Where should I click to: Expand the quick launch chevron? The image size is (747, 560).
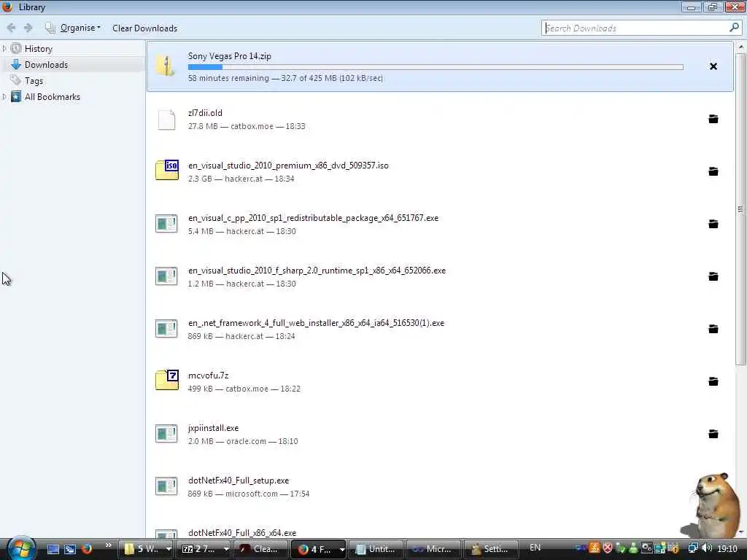pos(108,545)
